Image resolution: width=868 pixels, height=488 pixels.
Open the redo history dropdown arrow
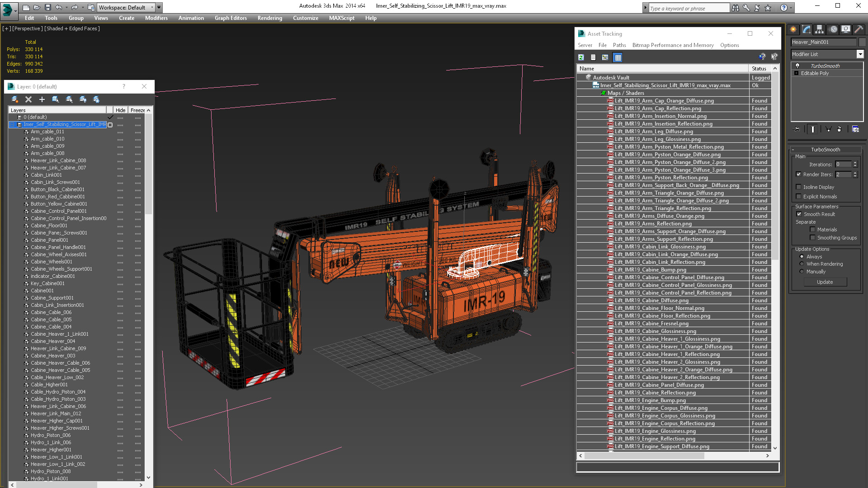(x=82, y=7)
